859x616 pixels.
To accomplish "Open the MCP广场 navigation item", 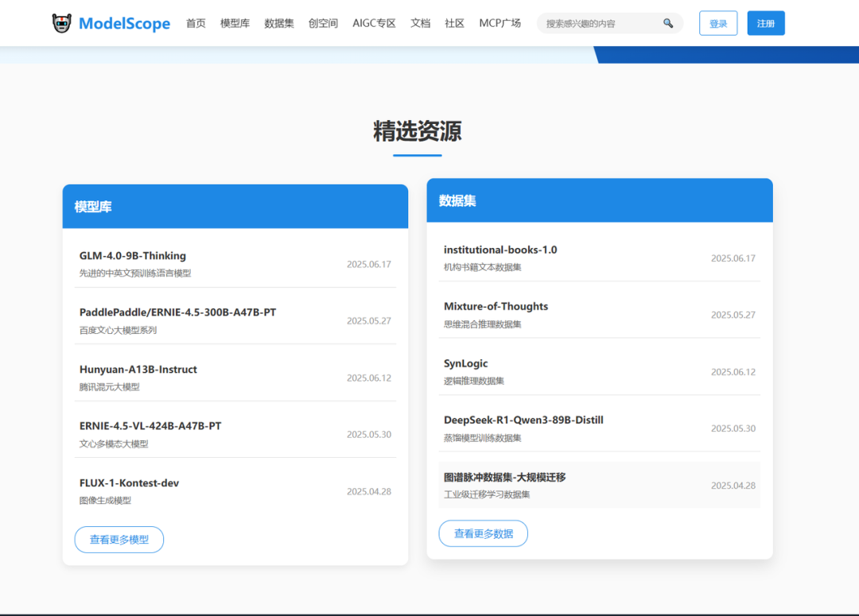I will pyautogui.click(x=499, y=23).
